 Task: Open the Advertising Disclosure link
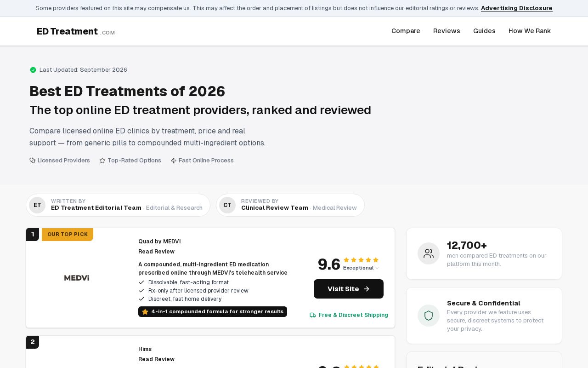point(516,8)
